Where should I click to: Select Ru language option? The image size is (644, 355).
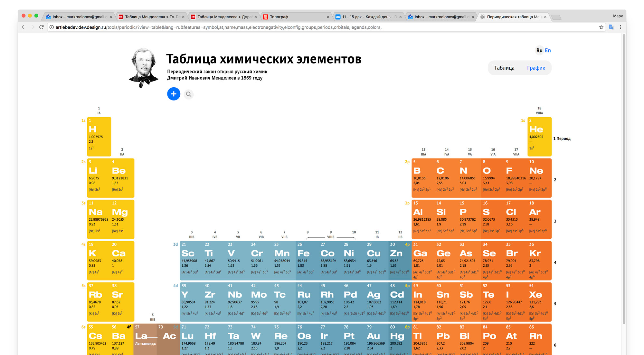[x=539, y=51]
